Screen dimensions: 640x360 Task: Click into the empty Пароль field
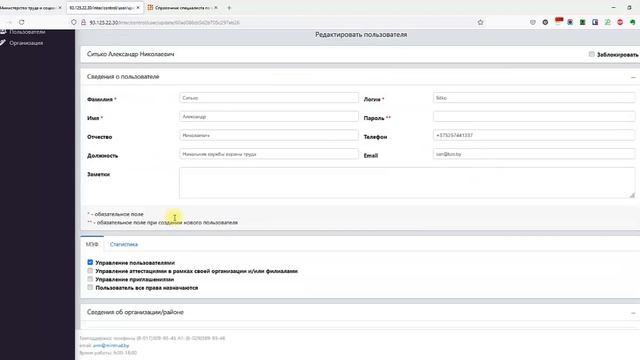[534, 117]
